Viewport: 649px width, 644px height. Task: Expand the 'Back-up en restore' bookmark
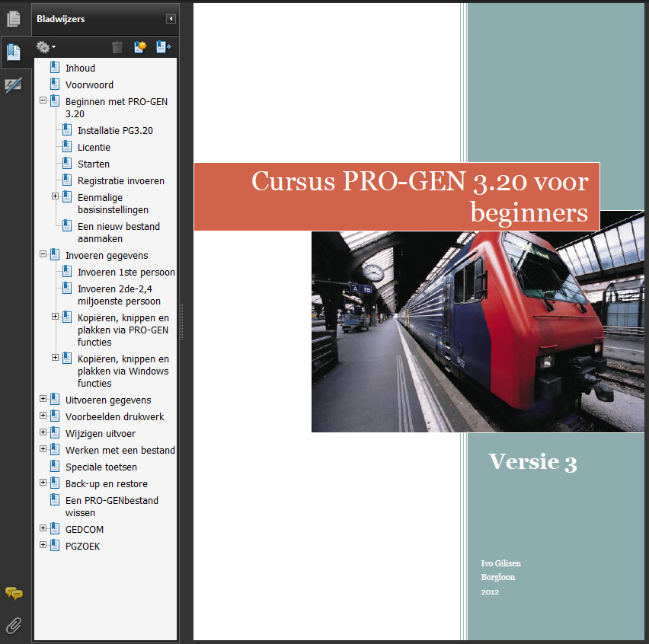[43, 483]
